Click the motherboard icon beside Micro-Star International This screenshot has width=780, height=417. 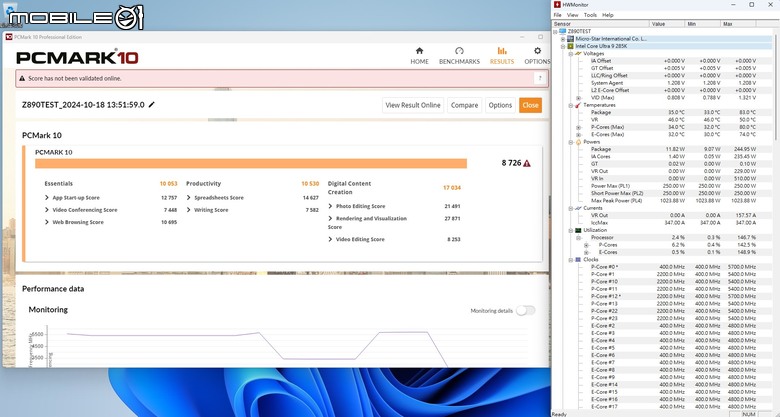coord(571,39)
